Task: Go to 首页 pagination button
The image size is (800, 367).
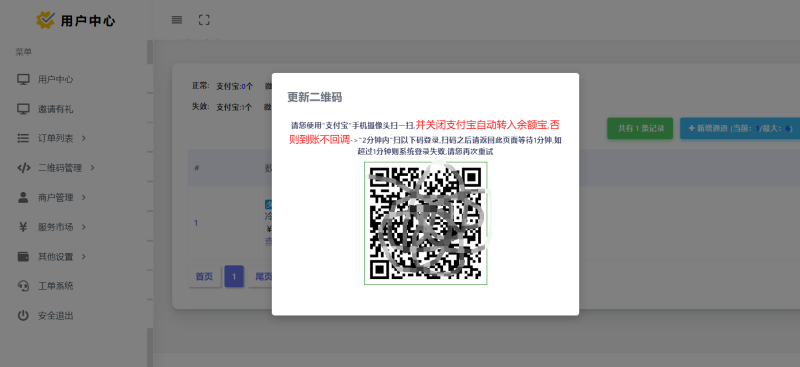Action: (204, 277)
